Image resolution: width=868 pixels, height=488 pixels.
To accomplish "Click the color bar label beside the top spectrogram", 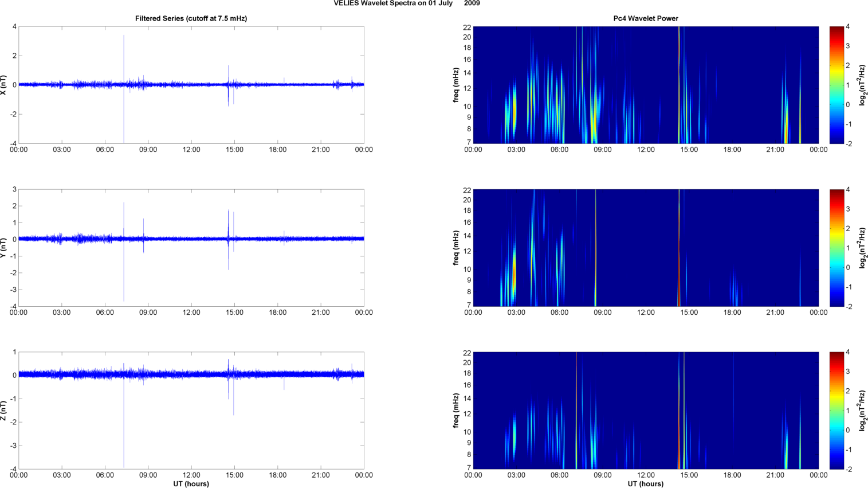I will [862, 85].
